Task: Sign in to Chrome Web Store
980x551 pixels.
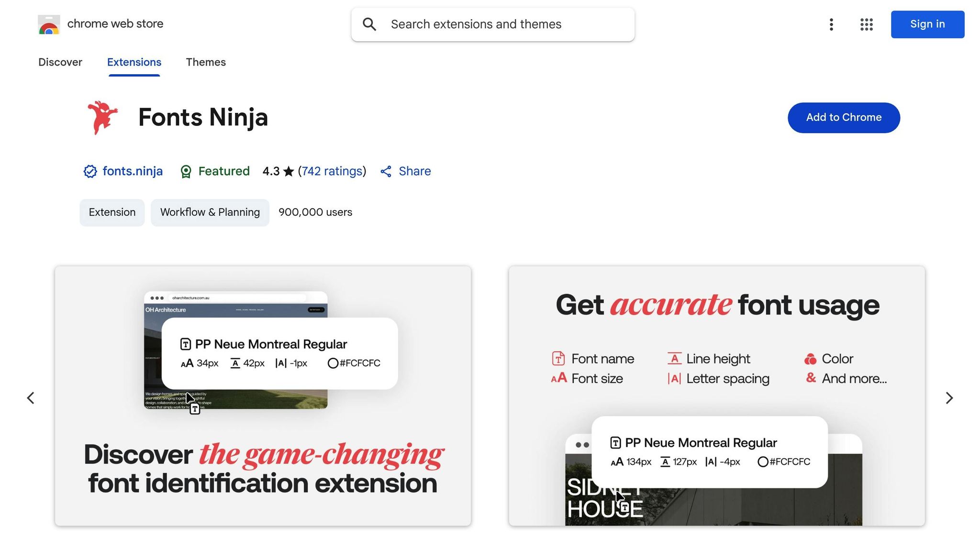Action: pos(927,24)
